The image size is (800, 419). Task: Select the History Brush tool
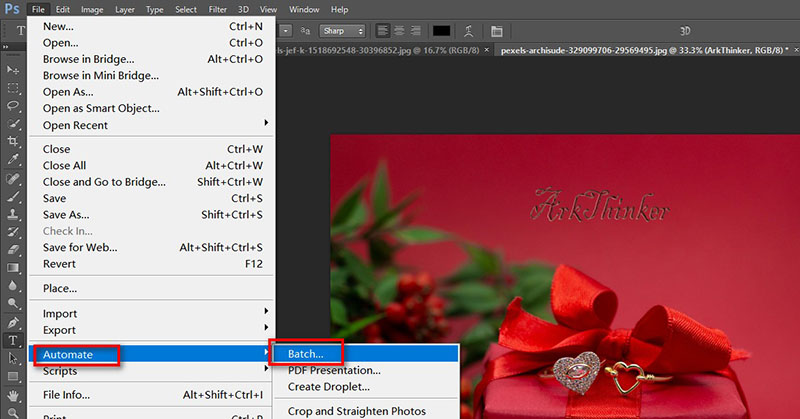tap(13, 232)
